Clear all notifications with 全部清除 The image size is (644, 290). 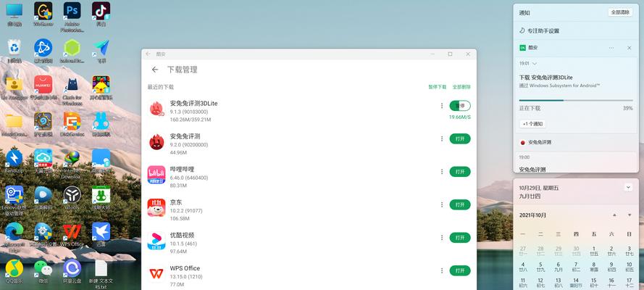(x=620, y=13)
